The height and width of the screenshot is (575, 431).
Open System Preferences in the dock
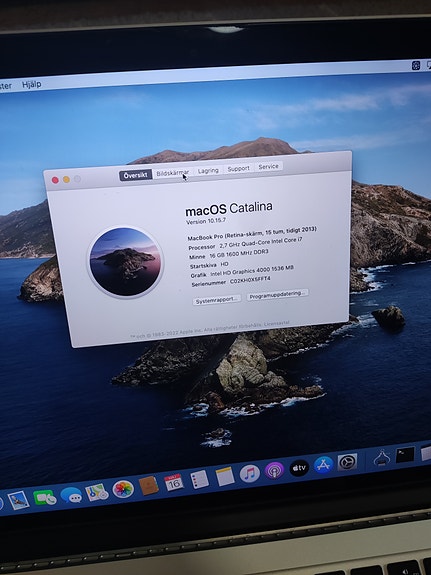tap(347, 462)
